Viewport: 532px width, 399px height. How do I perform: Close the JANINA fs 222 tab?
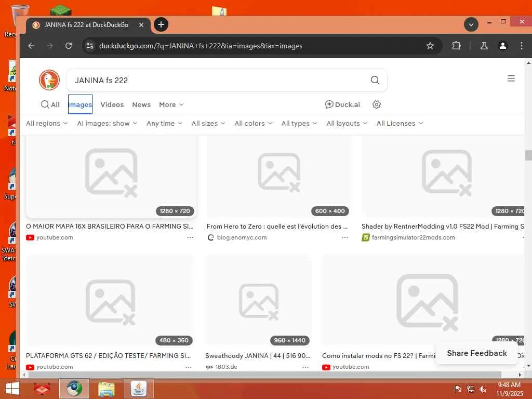(141, 25)
